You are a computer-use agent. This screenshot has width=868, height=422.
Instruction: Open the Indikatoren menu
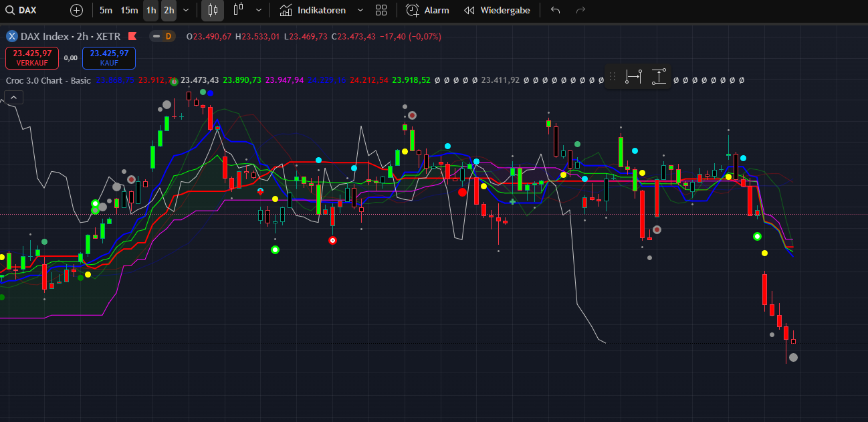coord(313,11)
